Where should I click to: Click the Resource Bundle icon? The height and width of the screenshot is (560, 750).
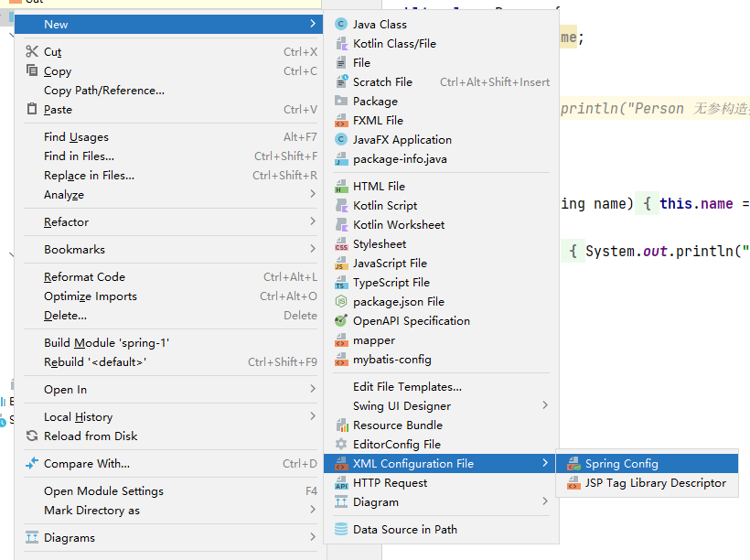click(341, 425)
